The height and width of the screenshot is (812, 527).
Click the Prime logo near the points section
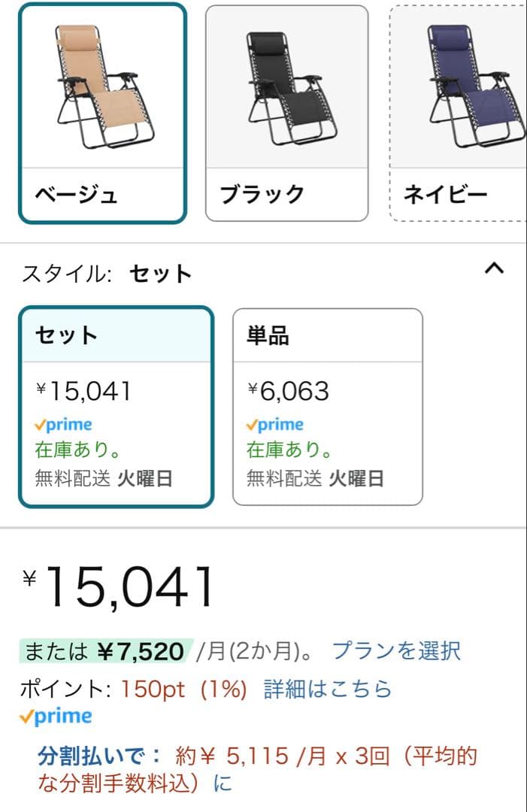(x=56, y=715)
